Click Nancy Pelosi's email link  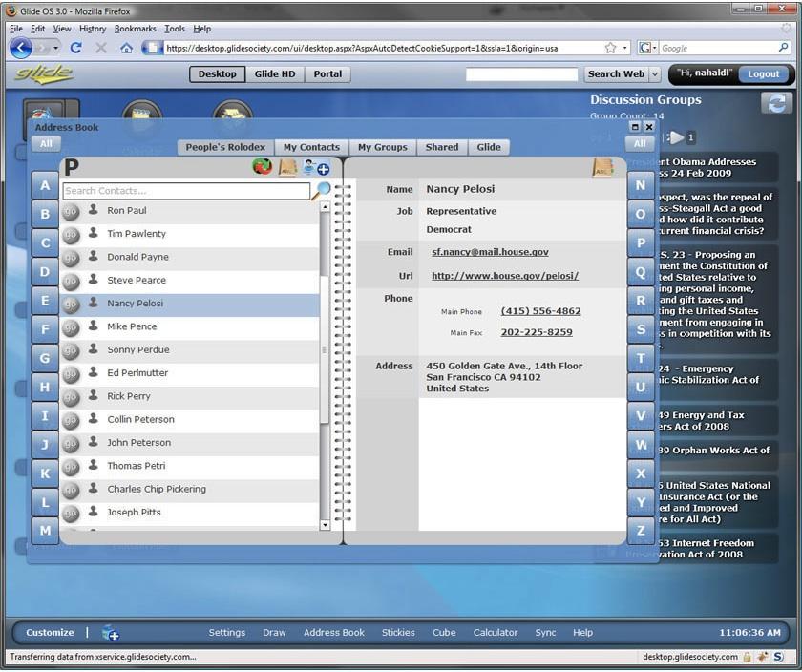click(490, 252)
